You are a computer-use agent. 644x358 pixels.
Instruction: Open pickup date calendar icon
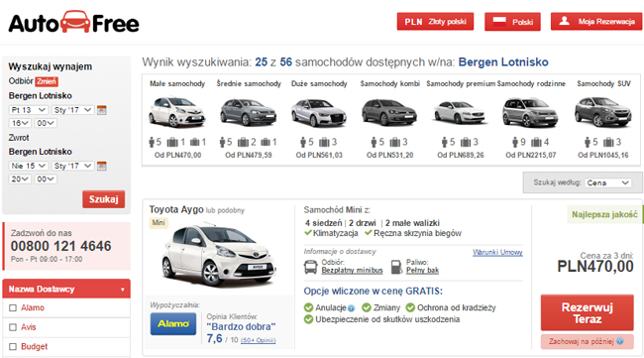101,110
